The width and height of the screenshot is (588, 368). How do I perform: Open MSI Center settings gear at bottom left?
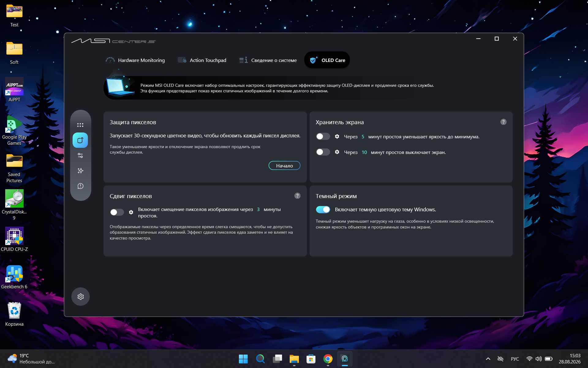click(81, 297)
